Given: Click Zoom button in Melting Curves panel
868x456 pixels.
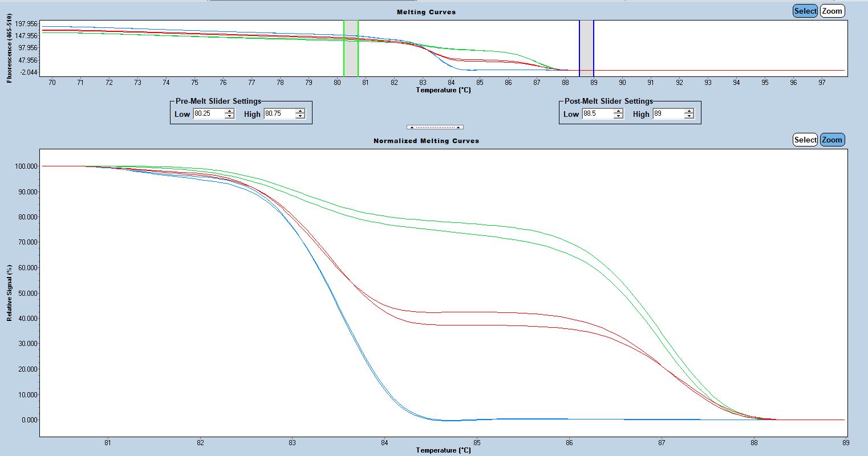Looking at the screenshot, I should (x=832, y=11).
